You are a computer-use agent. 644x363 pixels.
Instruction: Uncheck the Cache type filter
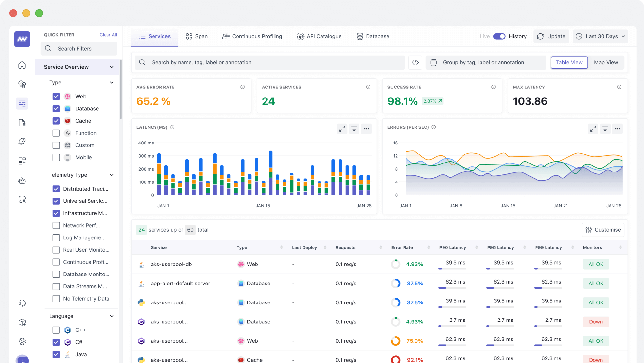pyautogui.click(x=56, y=120)
